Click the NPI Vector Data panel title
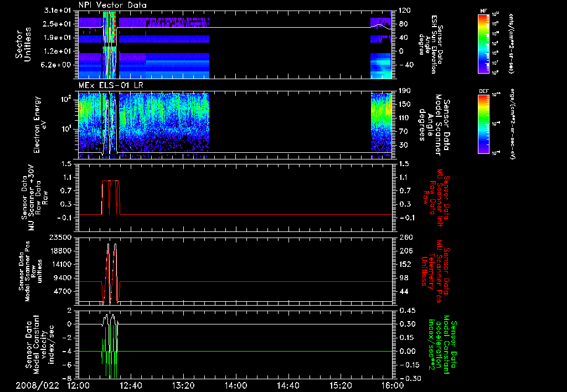Image resolution: width=567 pixels, height=392 pixels. (x=112, y=5)
